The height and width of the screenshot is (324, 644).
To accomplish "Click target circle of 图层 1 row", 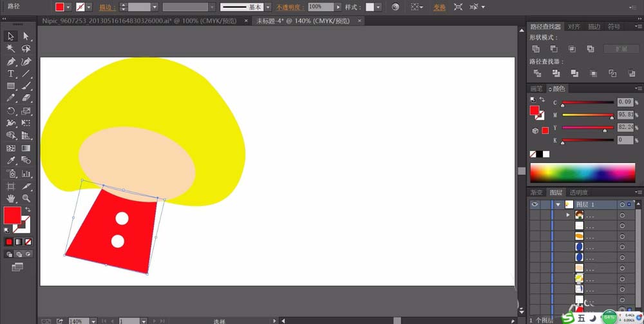I will [622, 204].
